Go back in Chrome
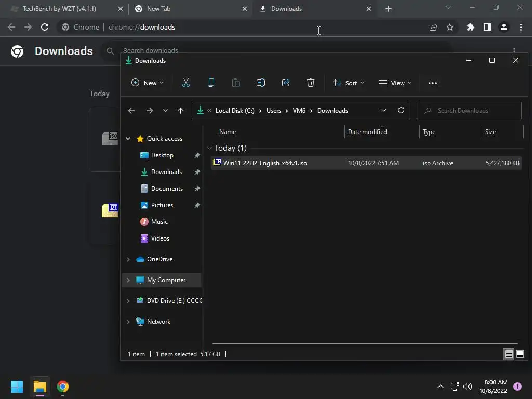This screenshot has height=399, width=532. click(x=11, y=27)
